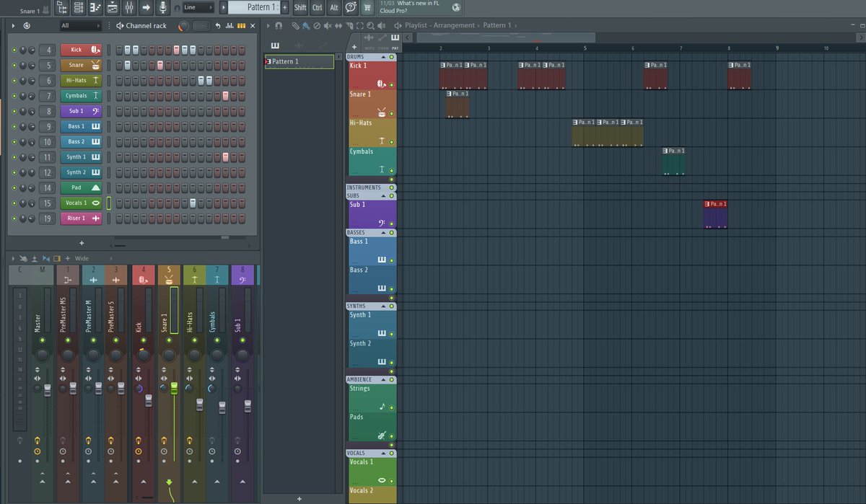Open the Mixer toolbar button with fader icon
This screenshot has width=866, height=504.
129,8
